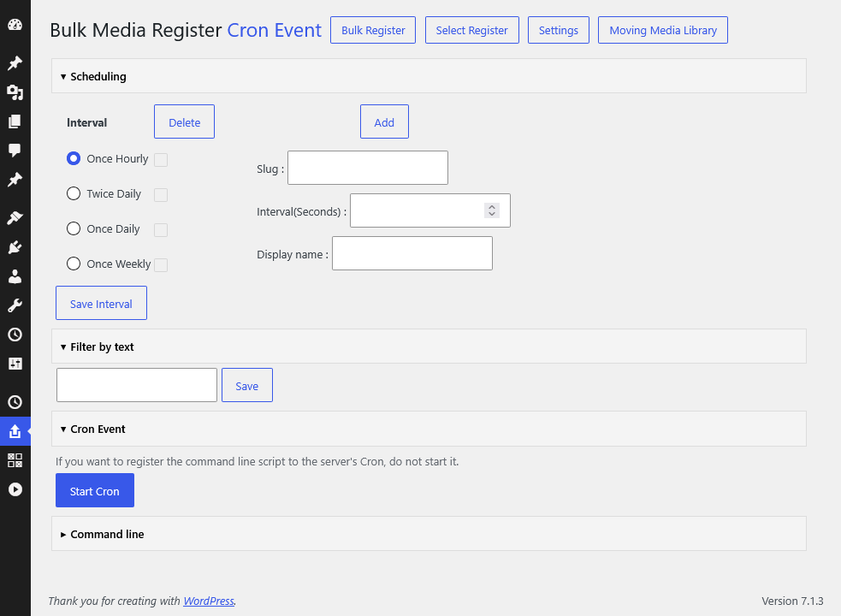The width and height of the screenshot is (841, 616).
Task: Go to the Select Register tab
Action: click(x=472, y=30)
